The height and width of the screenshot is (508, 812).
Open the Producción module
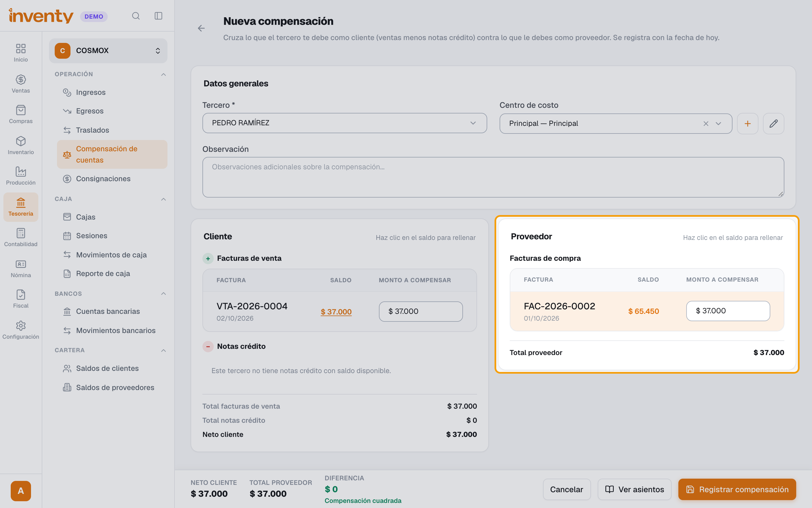21,176
